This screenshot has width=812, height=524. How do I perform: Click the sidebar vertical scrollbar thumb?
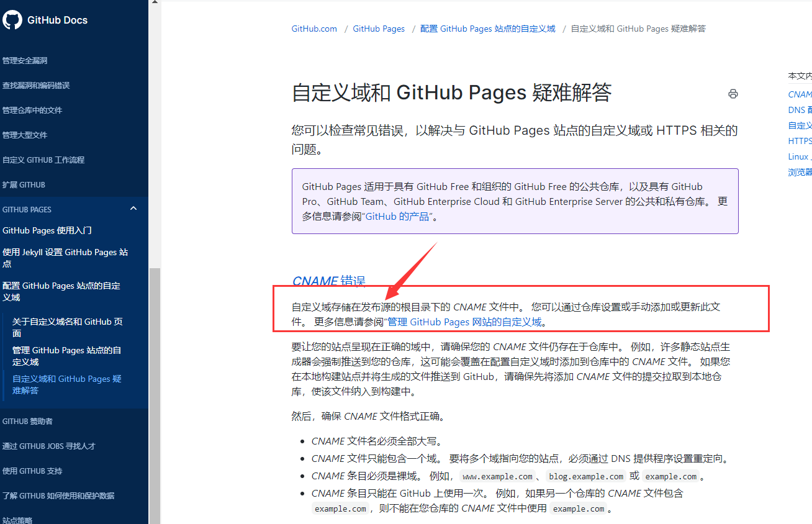155,395
